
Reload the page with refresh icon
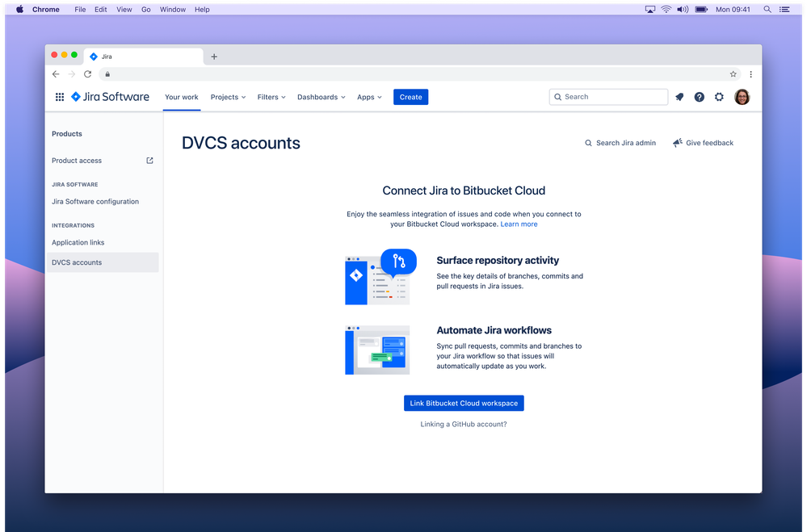click(87, 74)
